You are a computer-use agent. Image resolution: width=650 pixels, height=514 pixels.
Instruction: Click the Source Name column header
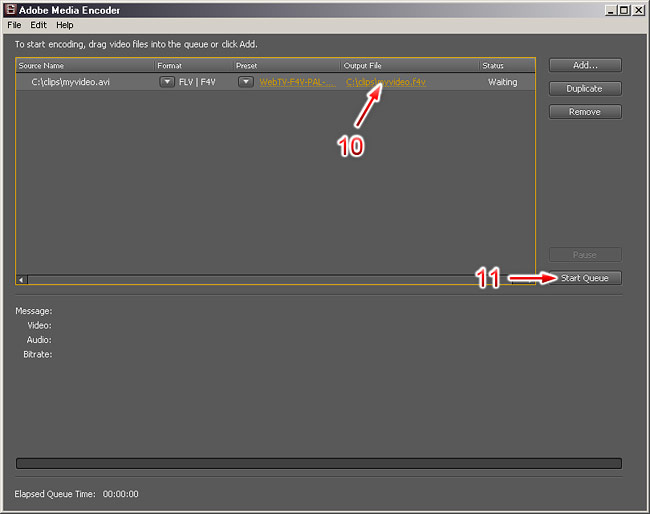coord(85,65)
